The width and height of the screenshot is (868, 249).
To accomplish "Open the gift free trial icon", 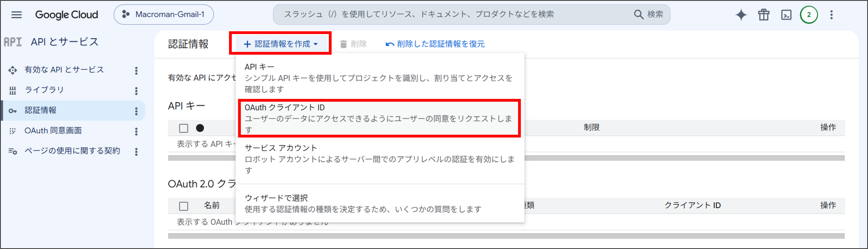I will tap(764, 15).
